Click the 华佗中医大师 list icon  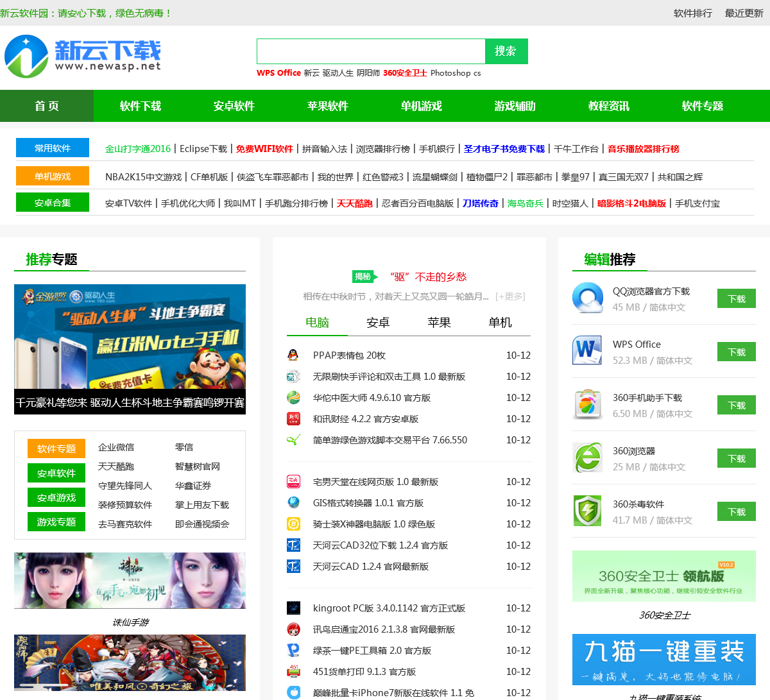pyautogui.click(x=293, y=398)
